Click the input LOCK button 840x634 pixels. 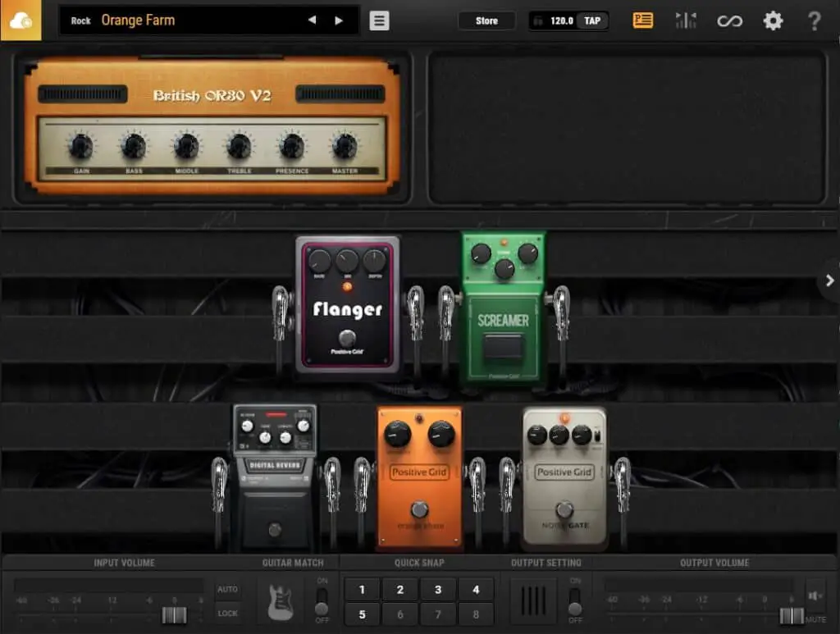227,613
